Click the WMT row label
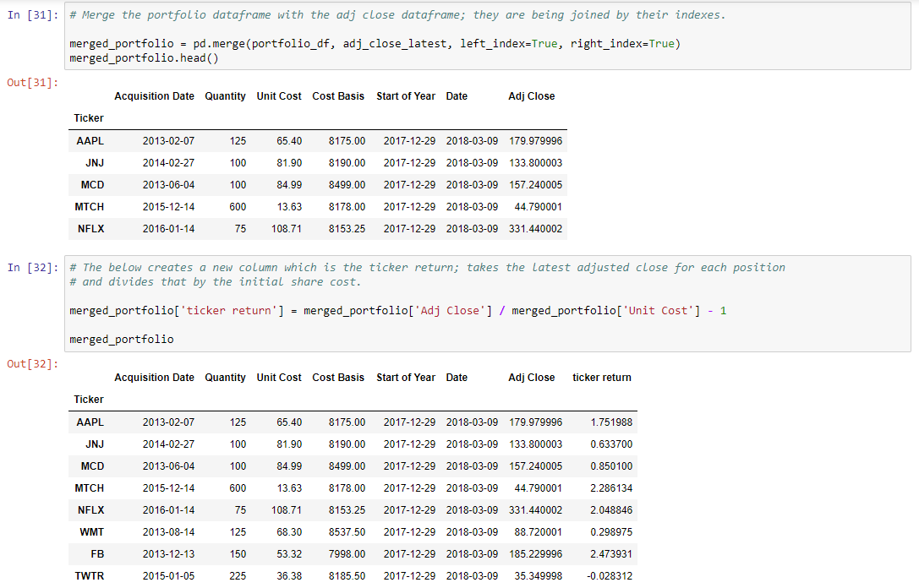The height and width of the screenshot is (588, 919). tap(91, 532)
